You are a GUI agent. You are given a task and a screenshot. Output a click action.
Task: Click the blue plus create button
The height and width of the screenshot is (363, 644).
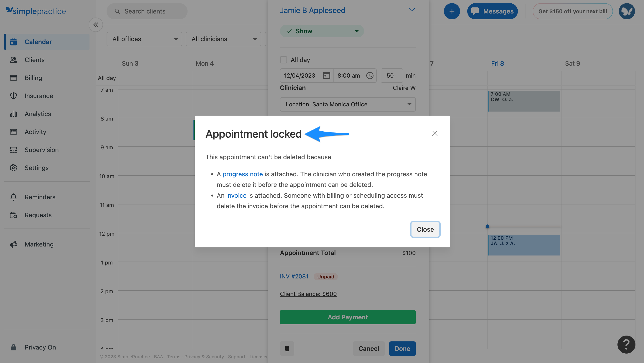point(452,11)
